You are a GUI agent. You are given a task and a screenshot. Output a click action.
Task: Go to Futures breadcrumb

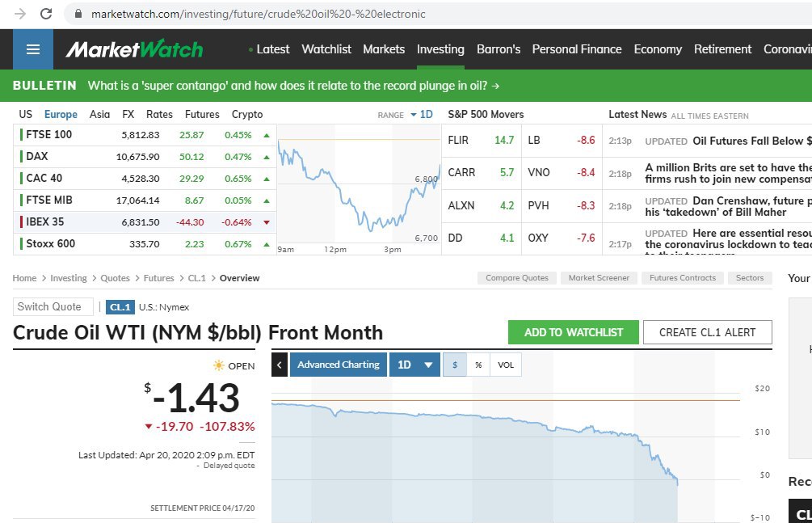(x=158, y=278)
